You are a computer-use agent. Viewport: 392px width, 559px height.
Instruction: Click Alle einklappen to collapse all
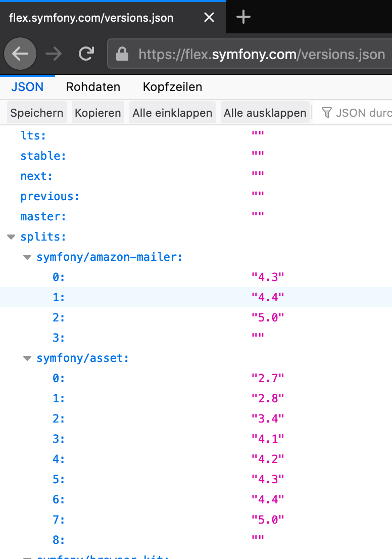tap(172, 113)
